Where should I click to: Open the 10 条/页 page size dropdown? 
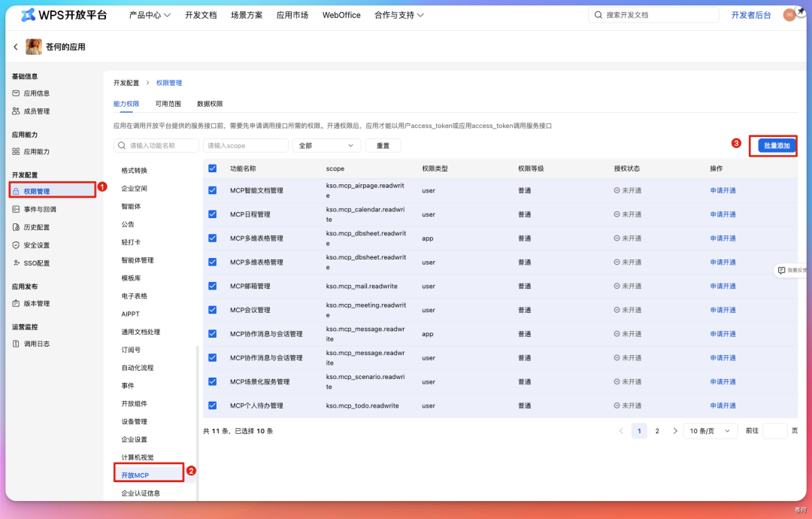[710, 431]
